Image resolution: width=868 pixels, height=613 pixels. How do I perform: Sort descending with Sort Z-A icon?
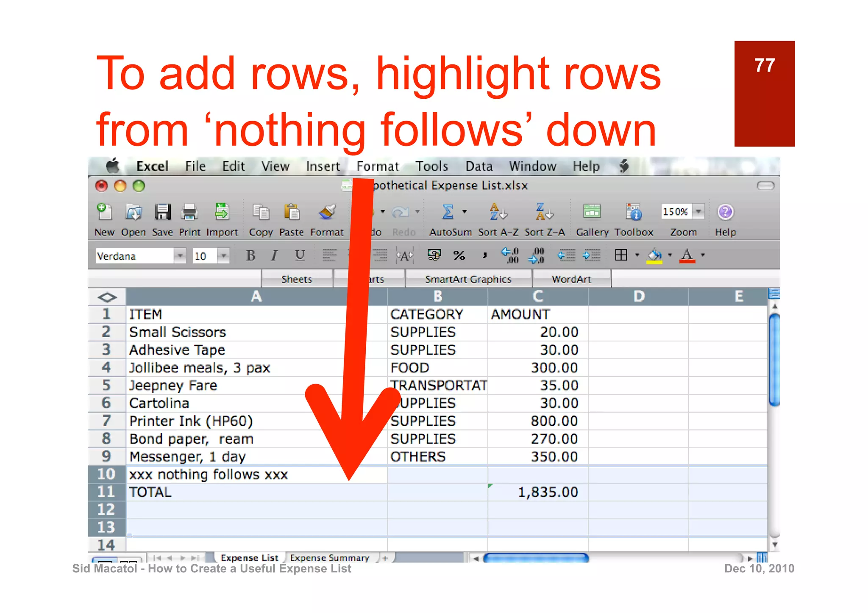click(545, 211)
